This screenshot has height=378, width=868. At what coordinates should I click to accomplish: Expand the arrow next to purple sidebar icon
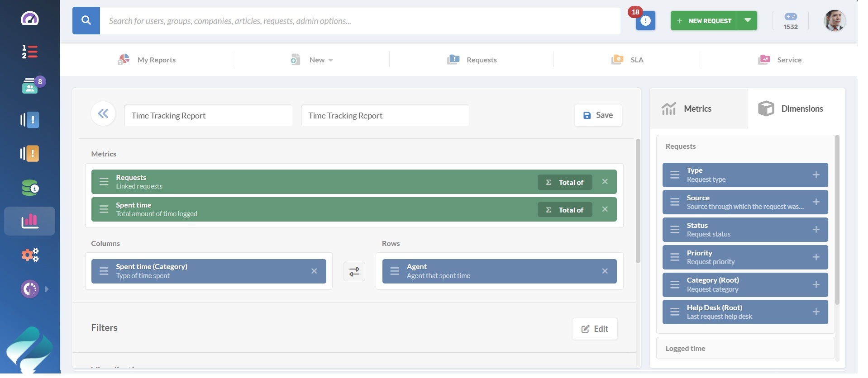47,289
